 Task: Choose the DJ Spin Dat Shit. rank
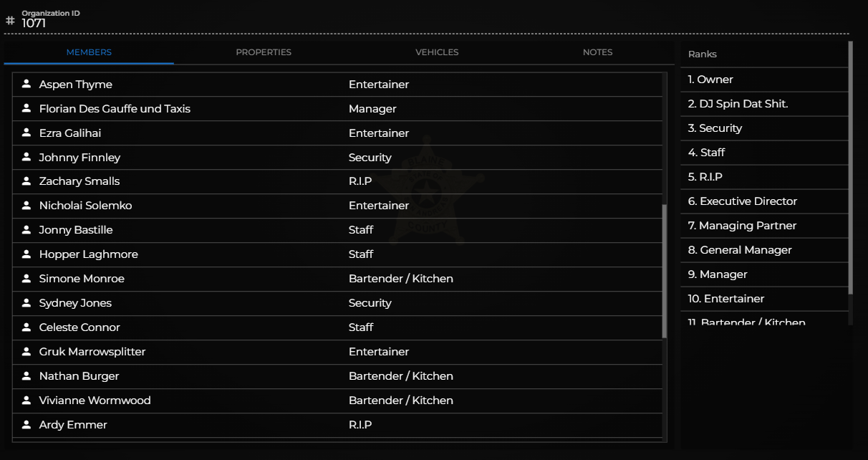click(x=764, y=104)
